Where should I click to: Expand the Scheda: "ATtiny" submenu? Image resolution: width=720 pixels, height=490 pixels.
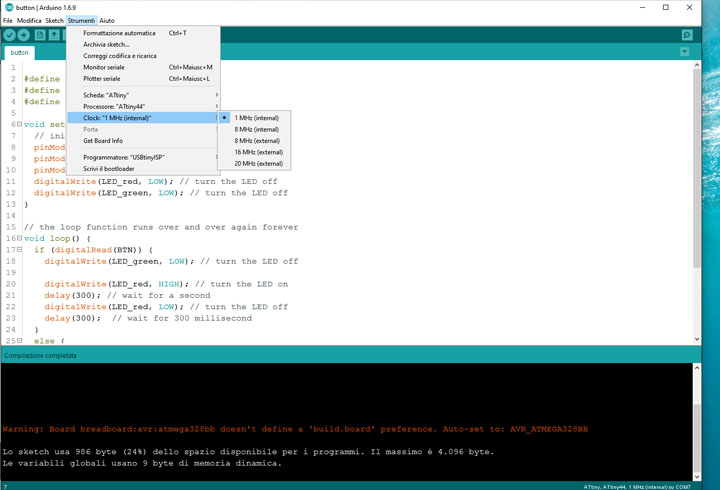pos(143,95)
